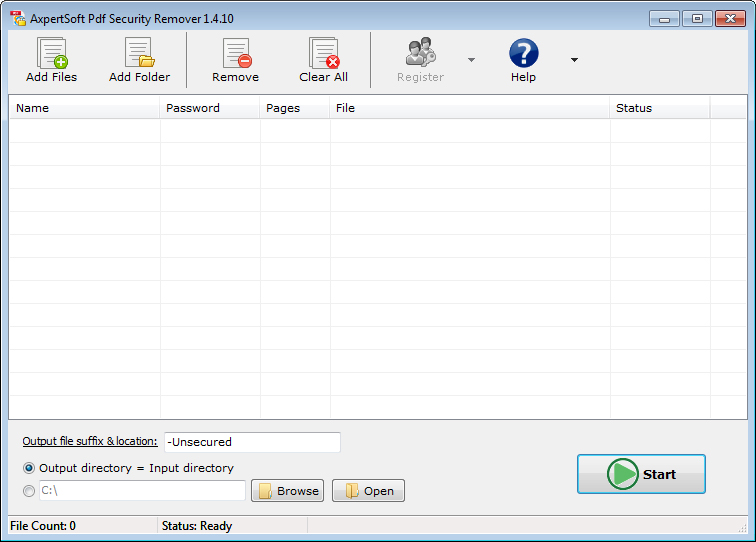Sort by the Name column header
The width and height of the screenshot is (756, 542).
85,108
